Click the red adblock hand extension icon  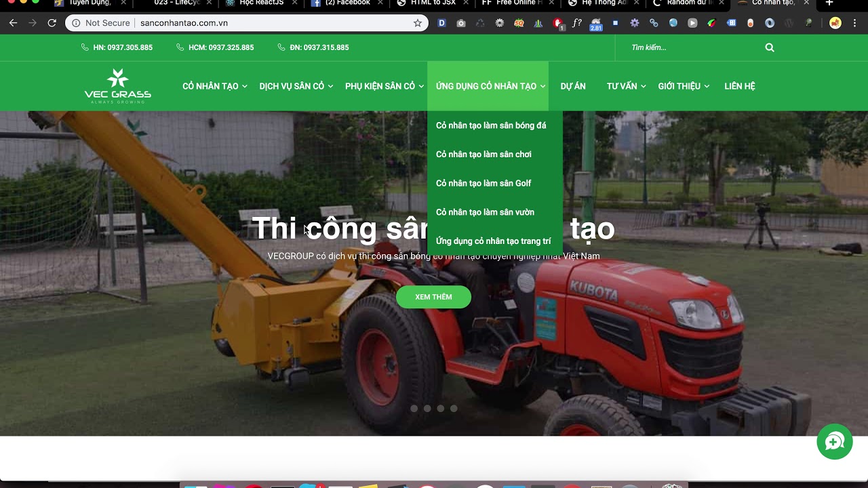tap(558, 24)
